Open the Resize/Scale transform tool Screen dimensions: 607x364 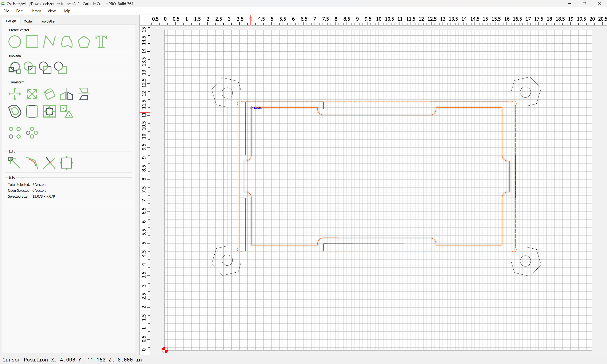[x=32, y=94]
